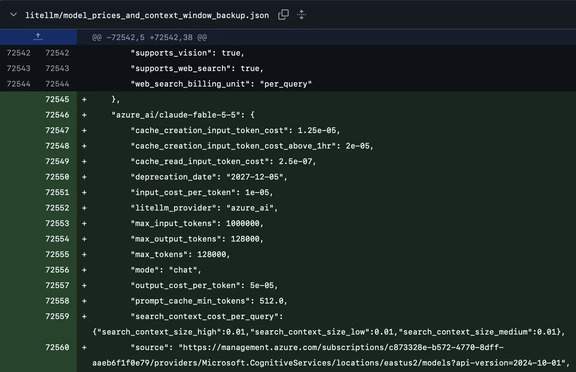Image resolution: width=576 pixels, height=372 pixels.
Task: Select the hunk header @@ -72542,5 +72542,38 @@
Action: (x=149, y=37)
